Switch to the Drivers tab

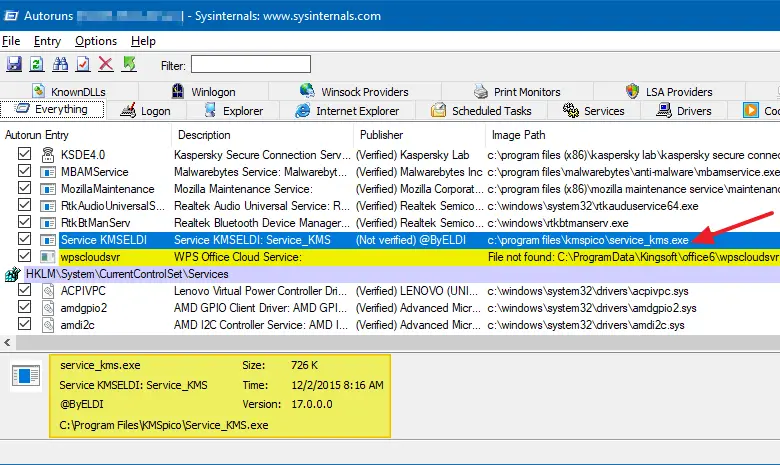(684, 110)
